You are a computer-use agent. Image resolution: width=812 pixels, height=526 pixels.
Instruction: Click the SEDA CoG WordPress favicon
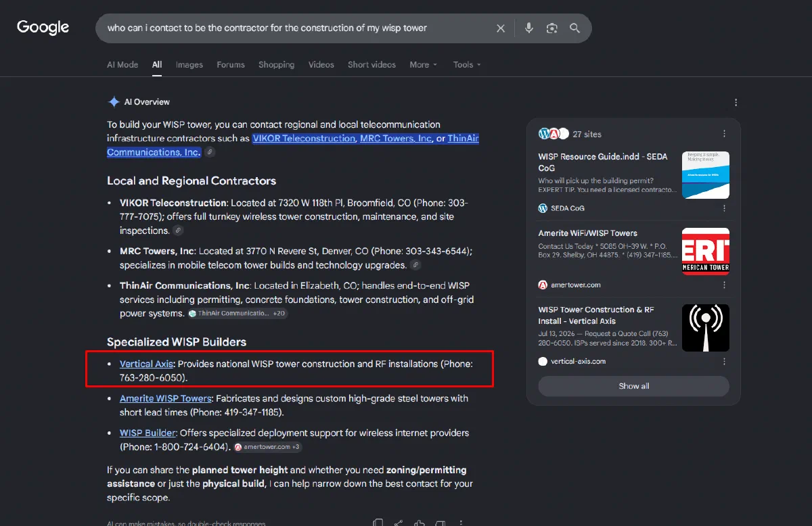tap(543, 208)
